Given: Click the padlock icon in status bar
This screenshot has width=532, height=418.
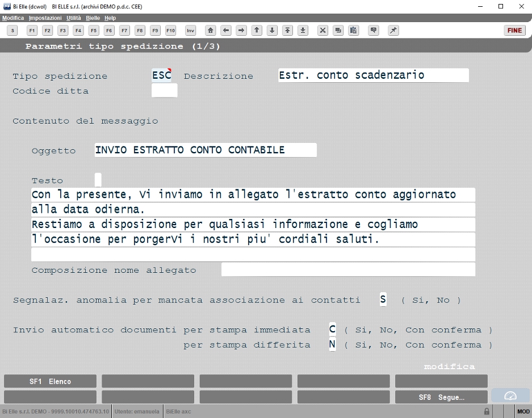Looking at the screenshot, I should (487, 412).
